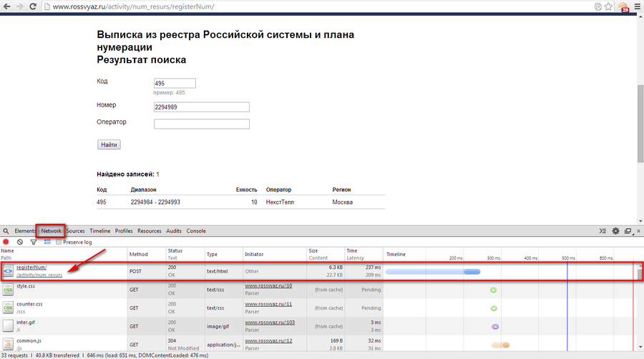The image size is (644, 359).
Task: Click the empty Оператор input field
Action: coord(201,124)
